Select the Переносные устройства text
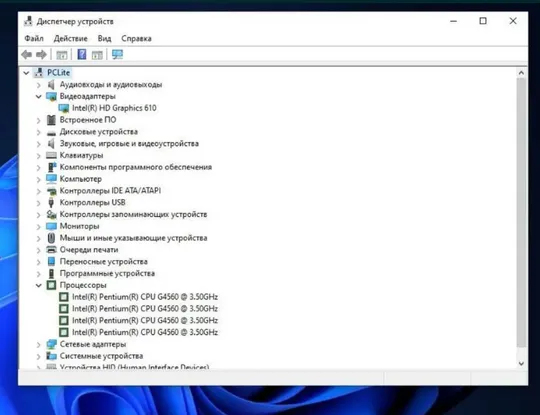The height and width of the screenshot is (415, 540). pos(104,262)
